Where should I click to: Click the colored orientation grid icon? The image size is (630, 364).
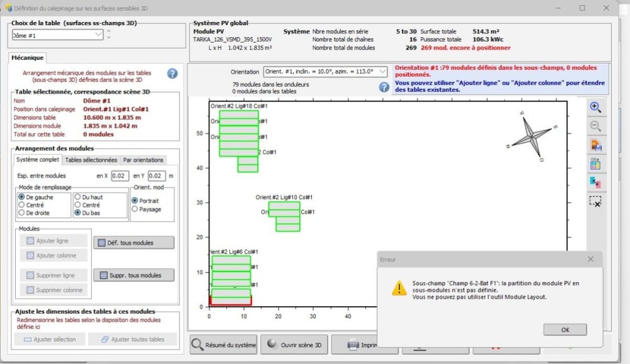pyautogui.click(x=595, y=164)
